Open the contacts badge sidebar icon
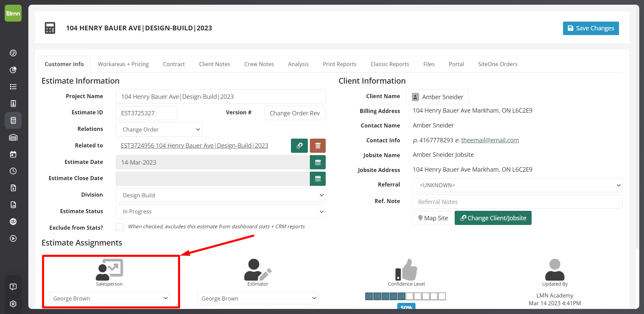The height and width of the screenshot is (314, 644). point(13,104)
